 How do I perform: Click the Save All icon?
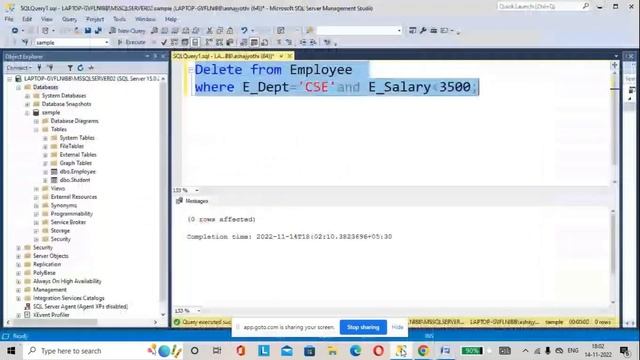tap(98, 31)
